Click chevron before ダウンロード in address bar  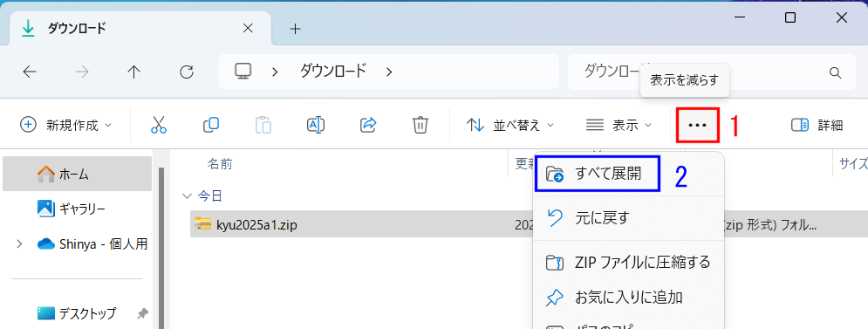[275, 72]
